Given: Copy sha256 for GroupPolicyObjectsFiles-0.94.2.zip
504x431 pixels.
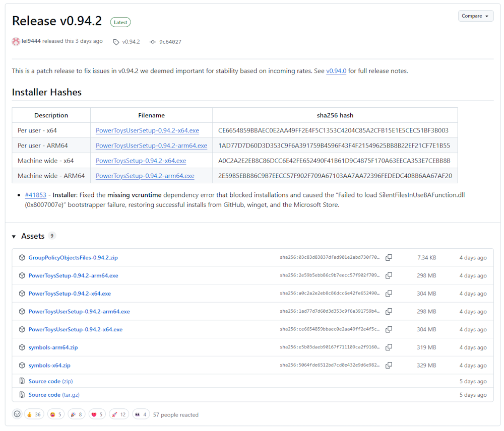Looking at the screenshot, I should [x=389, y=258].
